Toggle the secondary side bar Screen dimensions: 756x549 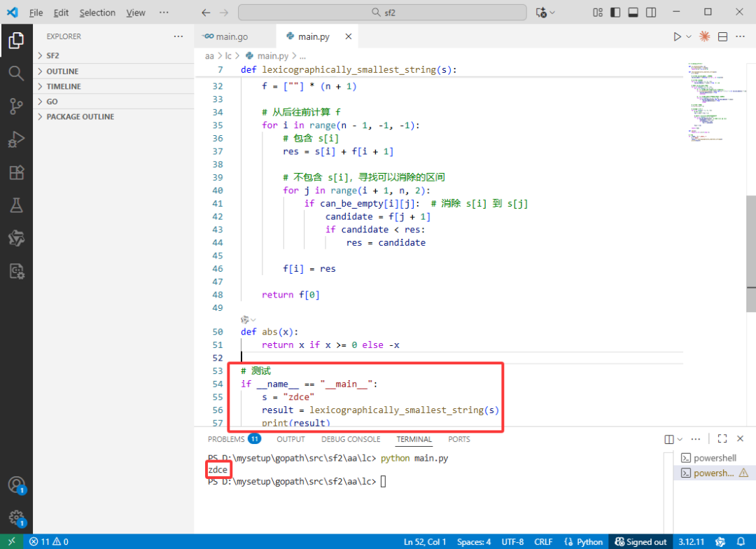(651, 13)
